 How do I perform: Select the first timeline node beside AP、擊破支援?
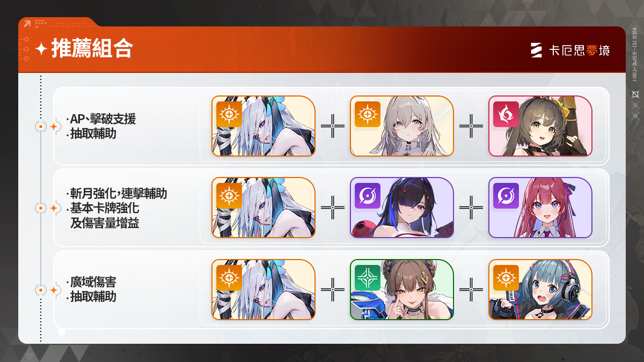[x=40, y=127]
